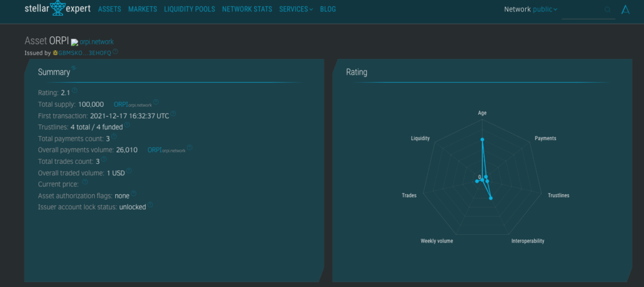The height and width of the screenshot is (287, 644).
Task: Show help for Overall traded volume
Action: coord(128,171)
